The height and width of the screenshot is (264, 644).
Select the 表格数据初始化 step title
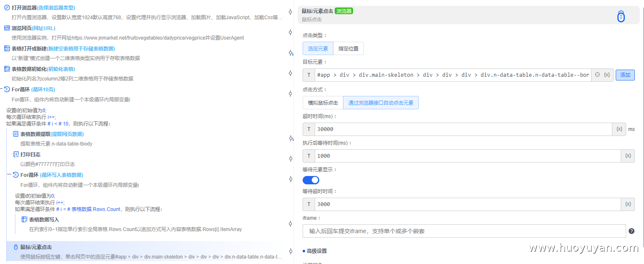click(x=29, y=69)
